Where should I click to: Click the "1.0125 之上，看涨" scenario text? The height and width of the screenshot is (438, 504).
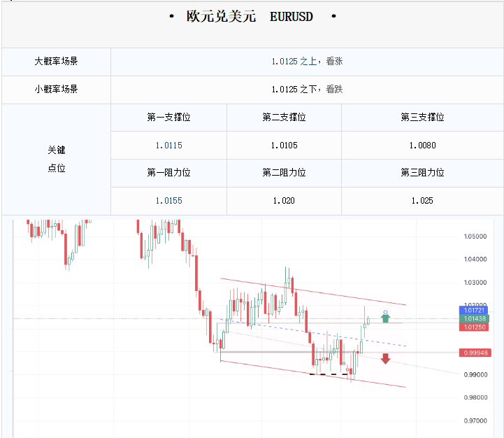307,62
